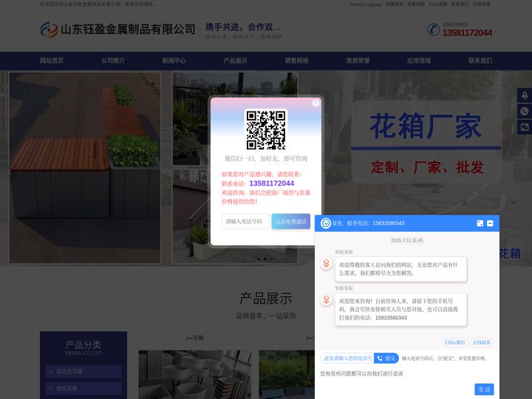Click the WeChat icon on right sidebar
Image resolution: width=532 pixels, height=399 pixels.
click(525, 127)
